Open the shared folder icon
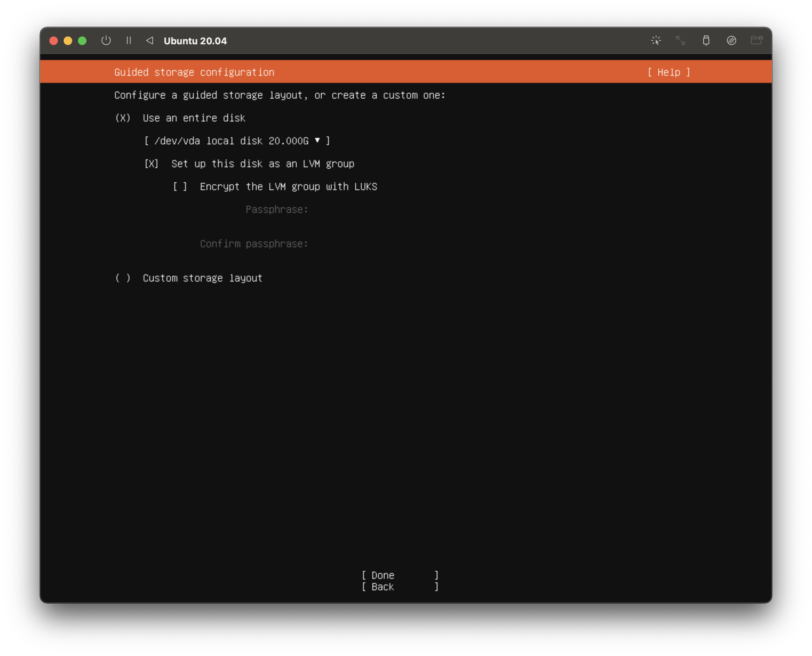This screenshot has width=812, height=656. click(x=756, y=40)
